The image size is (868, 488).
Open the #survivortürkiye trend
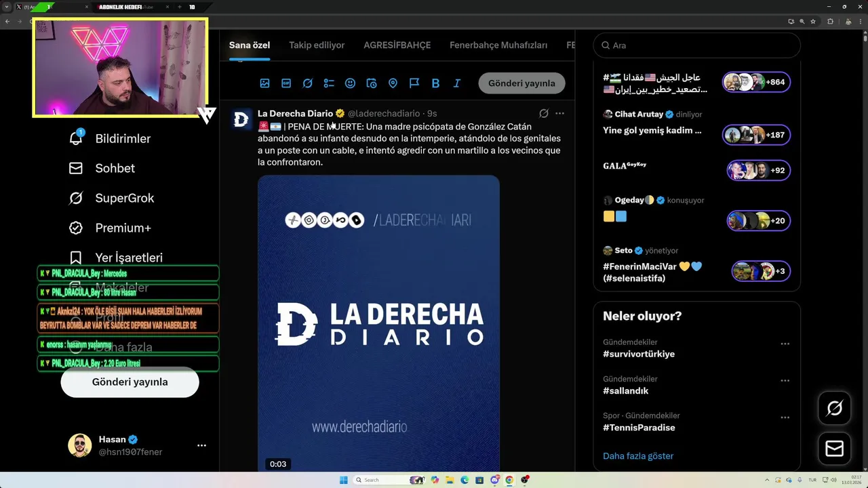click(639, 354)
